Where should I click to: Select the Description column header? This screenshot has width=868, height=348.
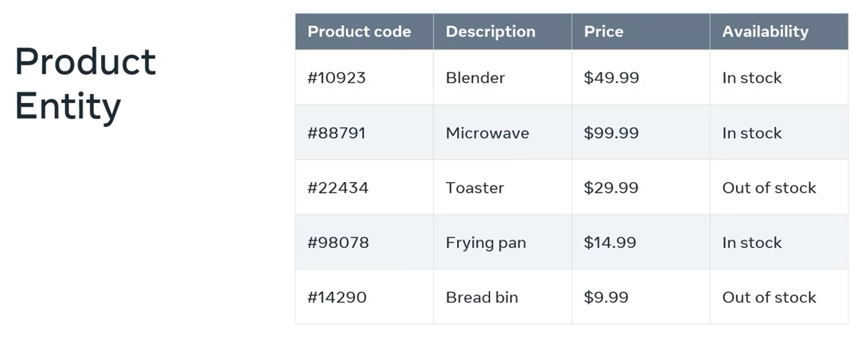490,32
